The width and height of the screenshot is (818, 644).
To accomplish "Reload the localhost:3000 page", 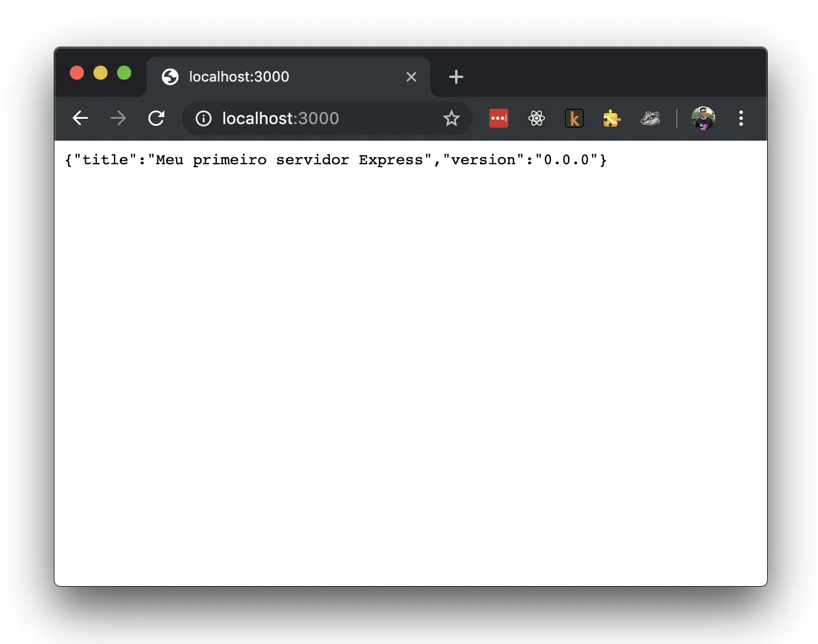I will tap(156, 118).
